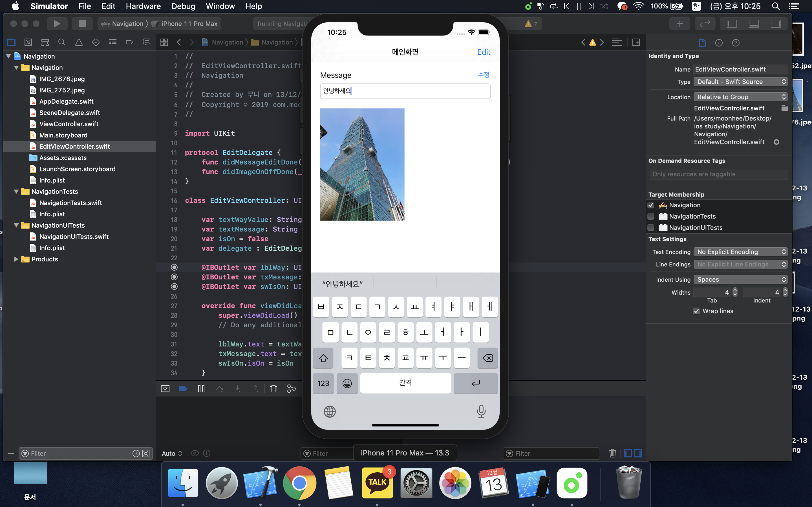Tap the emoji key on keyboard
Screen dimensions: 812x507
point(347,383)
